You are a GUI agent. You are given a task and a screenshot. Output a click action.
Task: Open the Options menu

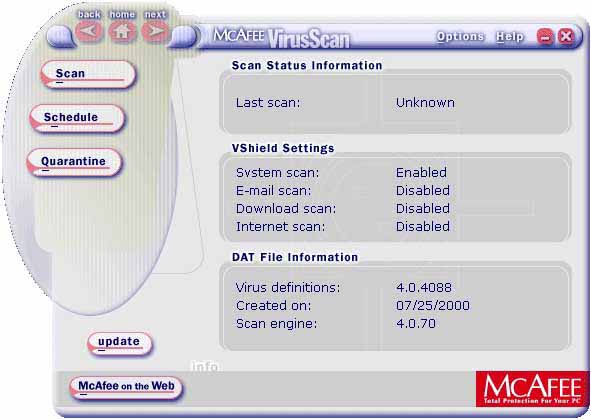(x=460, y=37)
